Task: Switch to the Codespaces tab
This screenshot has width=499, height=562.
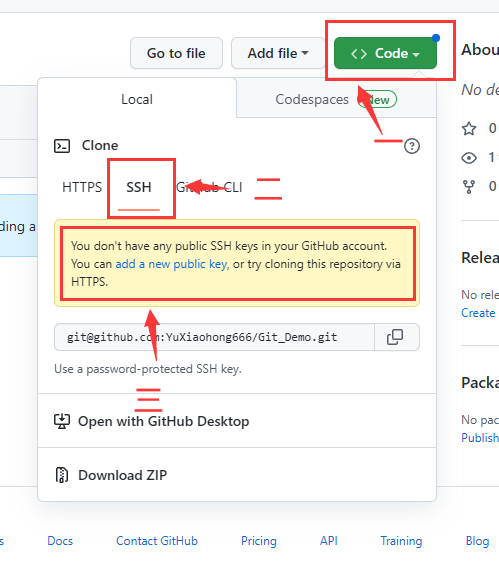Action: click(336, 99)
